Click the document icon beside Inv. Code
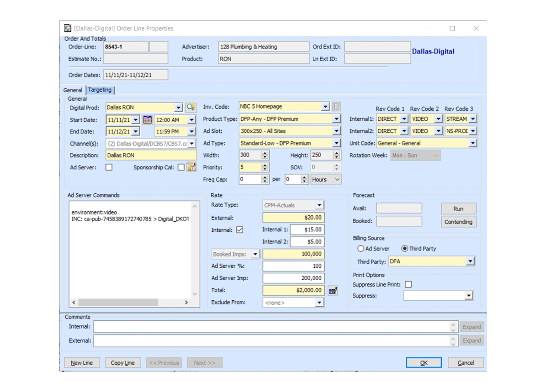This screenshot has height=392, width=546. point(336,107)
